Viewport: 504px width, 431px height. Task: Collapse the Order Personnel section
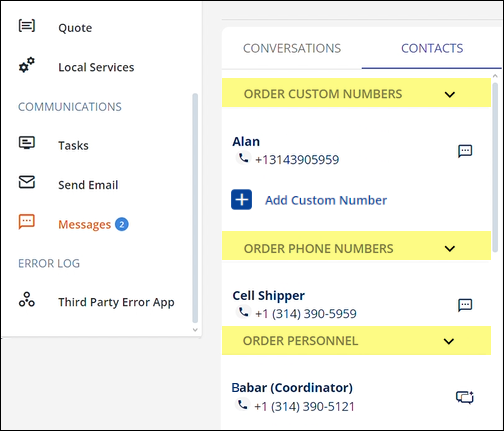click(449, 341)
